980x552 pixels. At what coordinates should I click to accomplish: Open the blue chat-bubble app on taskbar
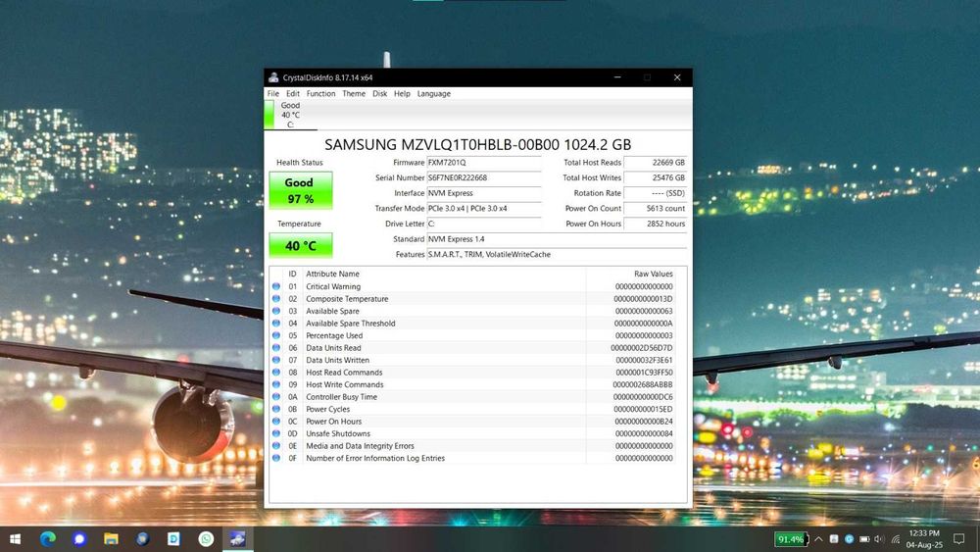click(x=79, y=539)
